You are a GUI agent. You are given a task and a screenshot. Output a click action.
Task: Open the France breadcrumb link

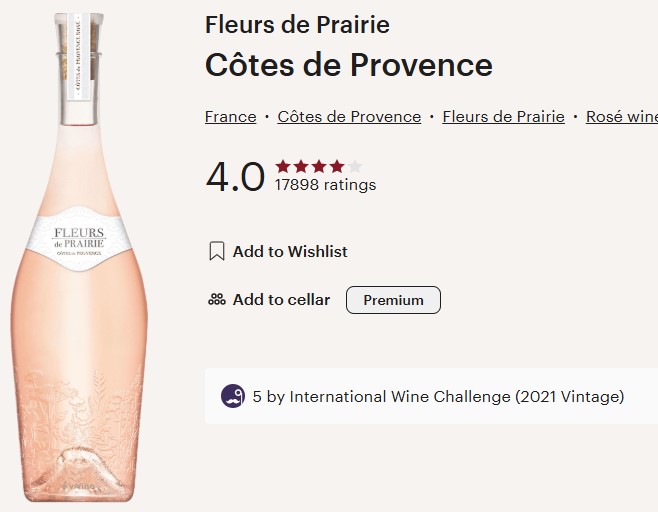230,117
